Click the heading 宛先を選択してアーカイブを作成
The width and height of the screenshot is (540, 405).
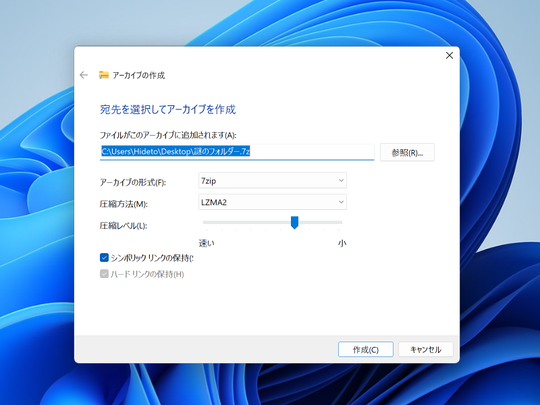click(x=168, y=110)
